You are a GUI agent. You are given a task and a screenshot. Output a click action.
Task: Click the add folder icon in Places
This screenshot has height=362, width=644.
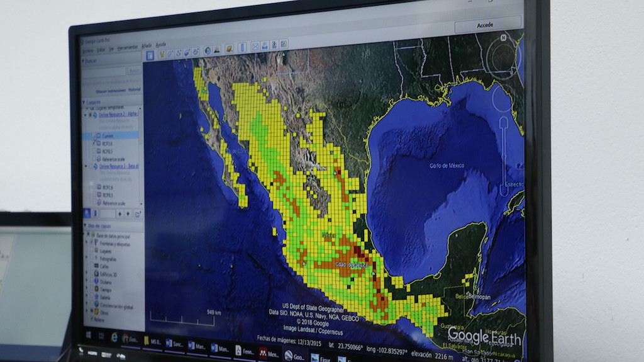click(138, 214)
